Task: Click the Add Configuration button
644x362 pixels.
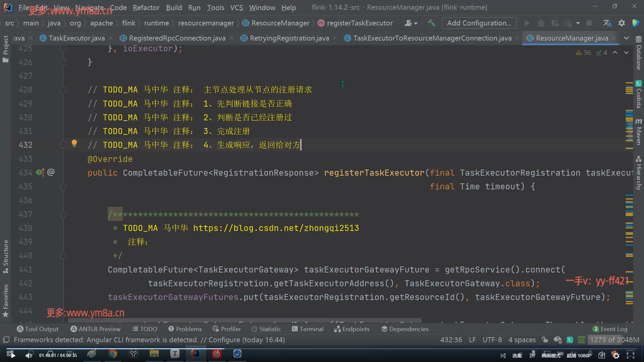Action: tap(479, 23)
